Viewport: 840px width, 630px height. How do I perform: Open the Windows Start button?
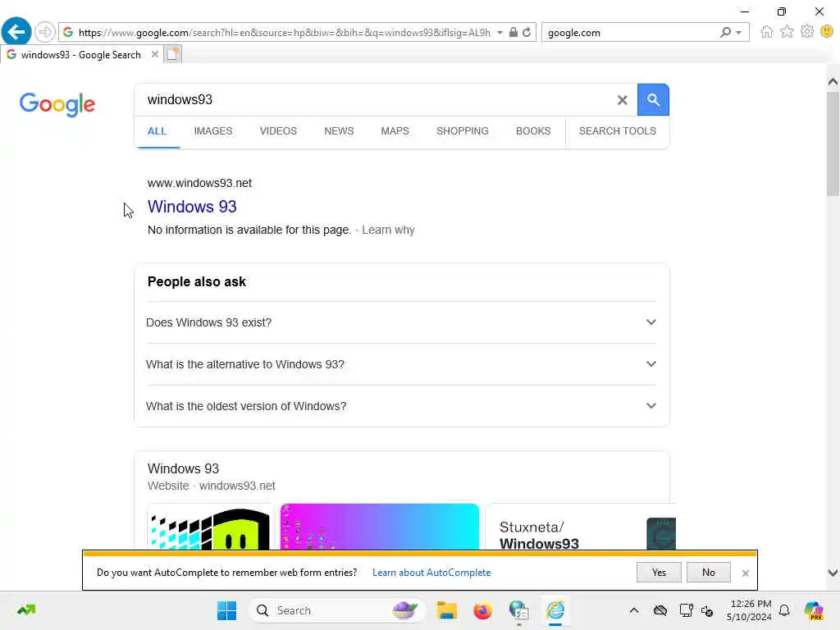226,610
